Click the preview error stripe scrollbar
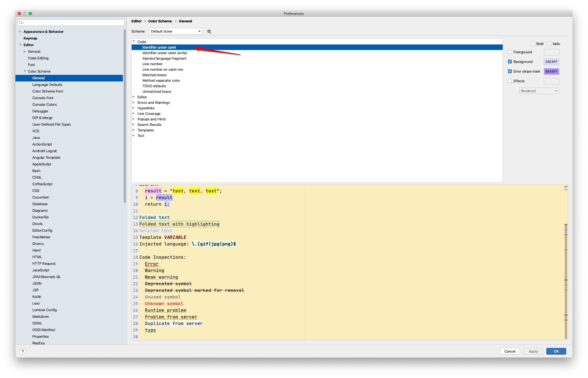The width and height of the screenshot is (588, 378). pyautogui.click(x=566, y=281)
